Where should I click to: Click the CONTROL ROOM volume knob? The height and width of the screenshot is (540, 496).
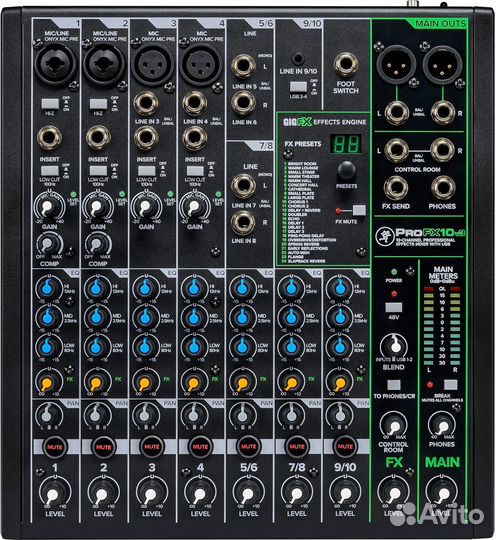coord(393,426)
